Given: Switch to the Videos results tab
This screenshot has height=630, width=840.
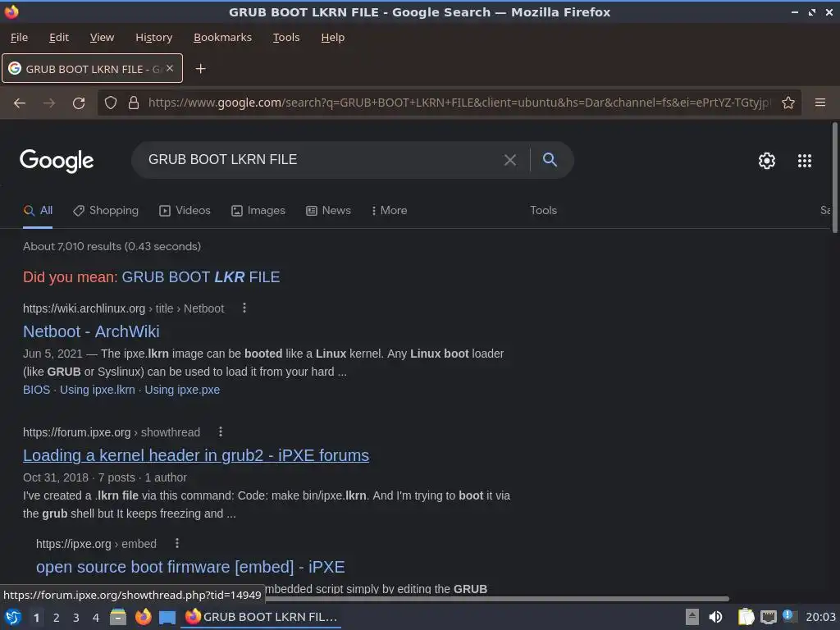Looking at the screenshot, I should click(x=185, y=211).
